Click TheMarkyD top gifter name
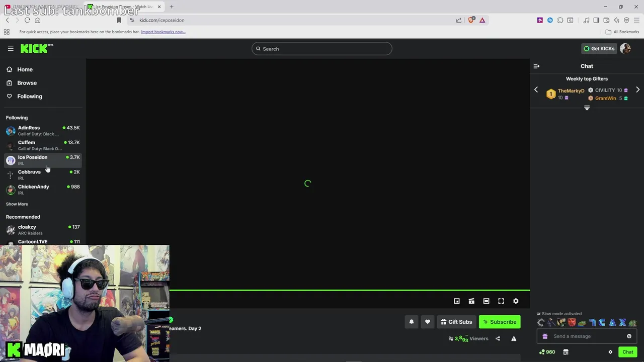 571,91
